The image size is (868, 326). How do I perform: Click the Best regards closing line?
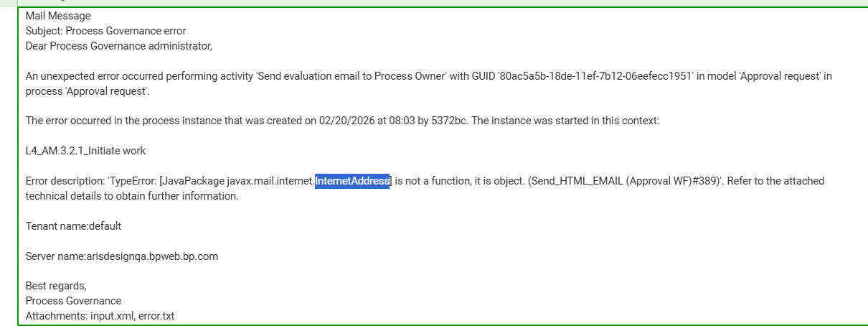(56, 286)
